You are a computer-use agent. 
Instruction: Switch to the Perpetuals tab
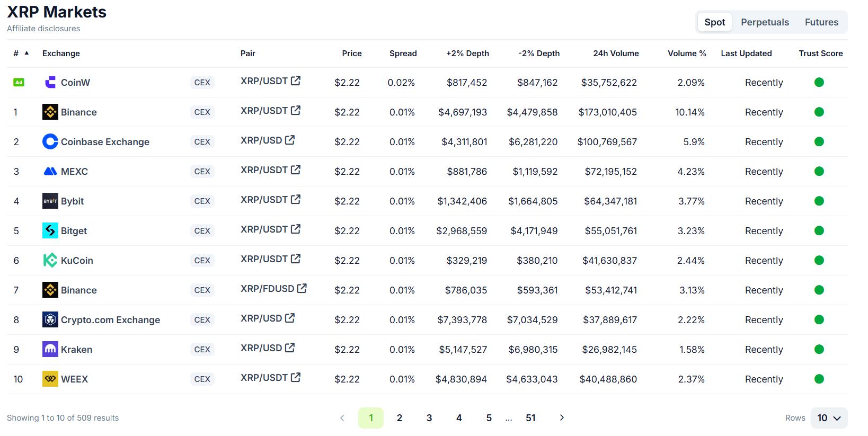click(765, 22)
